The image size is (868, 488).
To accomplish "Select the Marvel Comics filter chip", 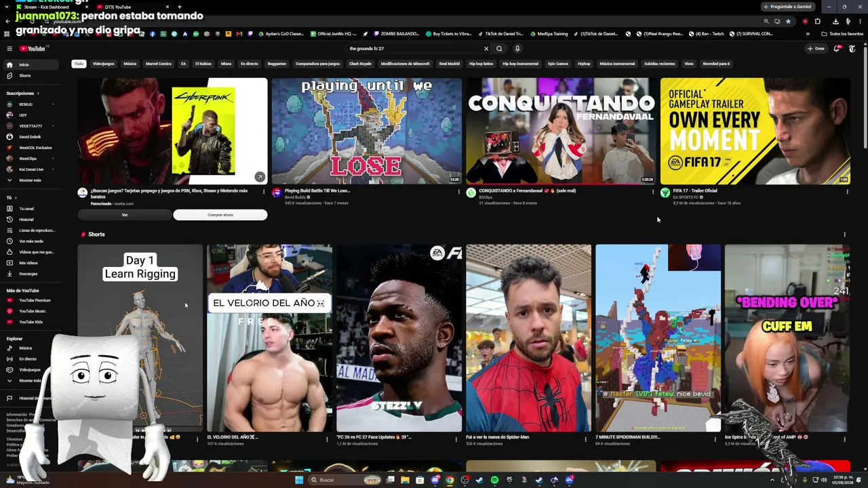I will point(159,64).
